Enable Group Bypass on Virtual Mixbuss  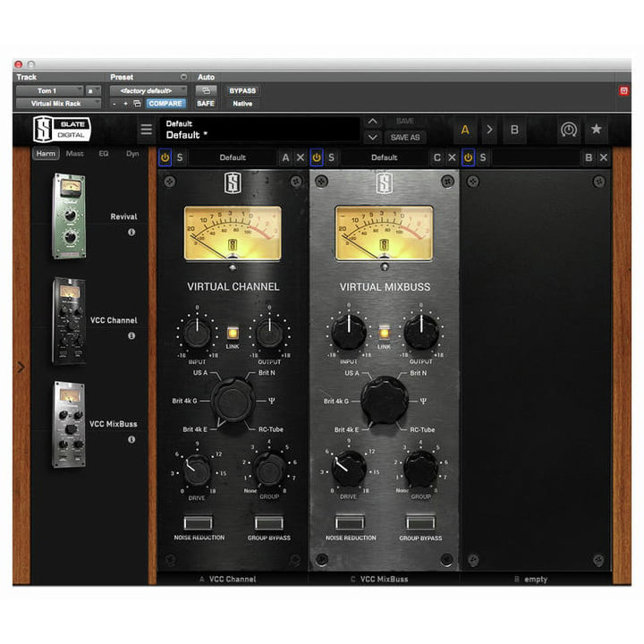click(420, 522)
